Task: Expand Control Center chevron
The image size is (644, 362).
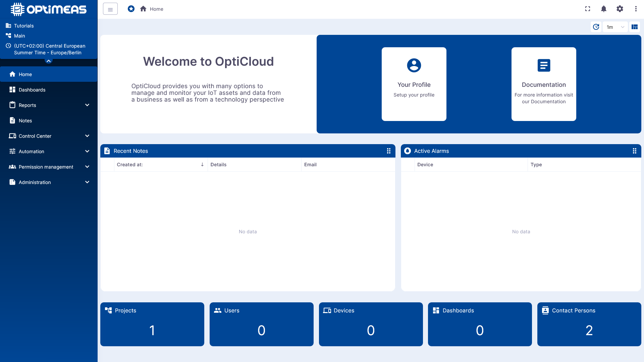Action: [x=87, y=136]
